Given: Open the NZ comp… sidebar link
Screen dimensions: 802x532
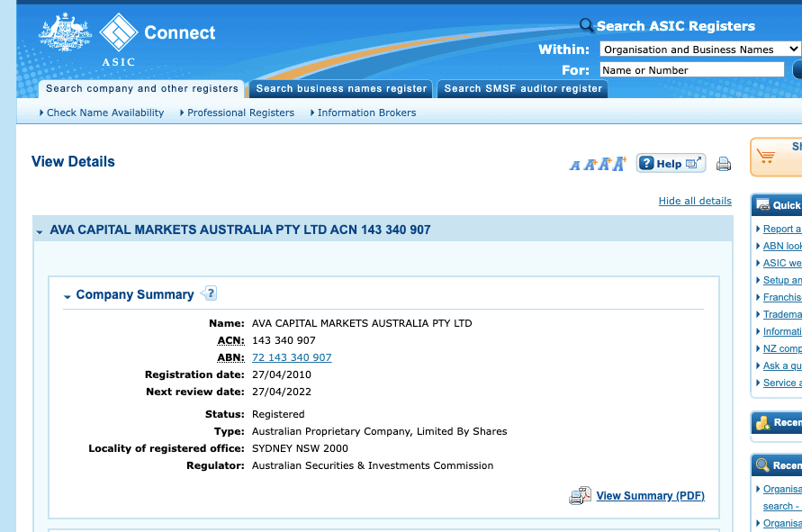Looking at the screenshot, I should coord(782,348).
